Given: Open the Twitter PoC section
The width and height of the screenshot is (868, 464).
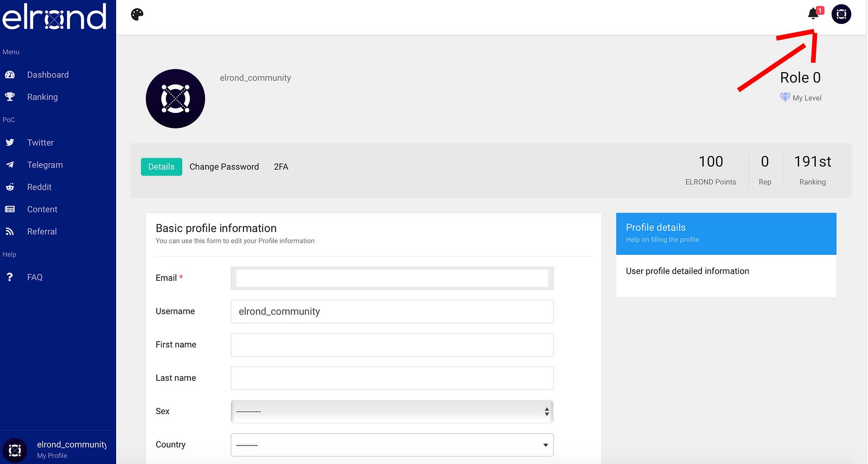Looking at the screenshot, I should [40, 143].
